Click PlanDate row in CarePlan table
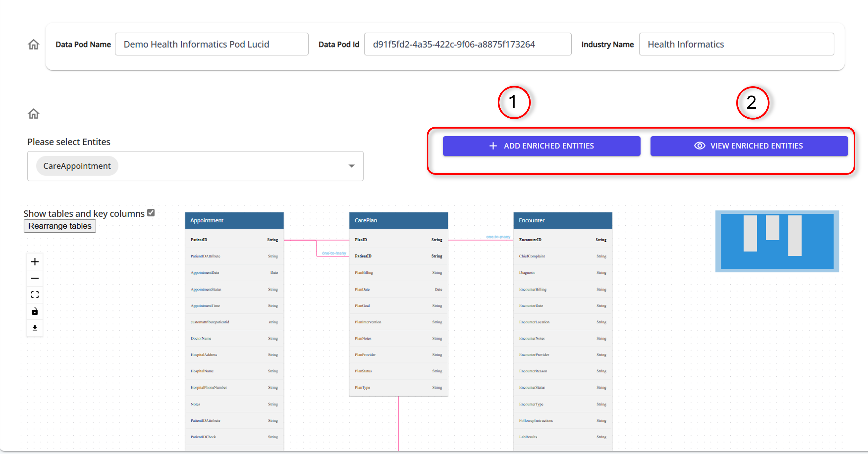 click(x=399, y=289)
